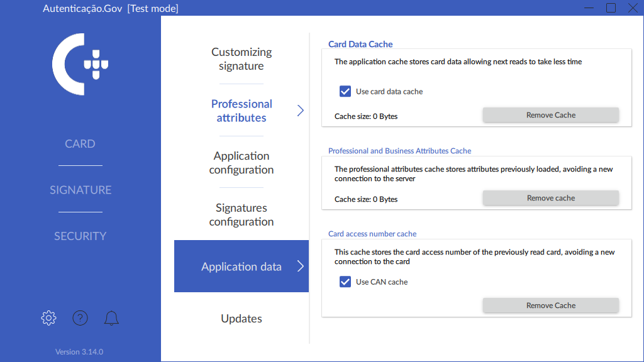Toggle the Use CAN cache checkbox

[x=345, y=282]
